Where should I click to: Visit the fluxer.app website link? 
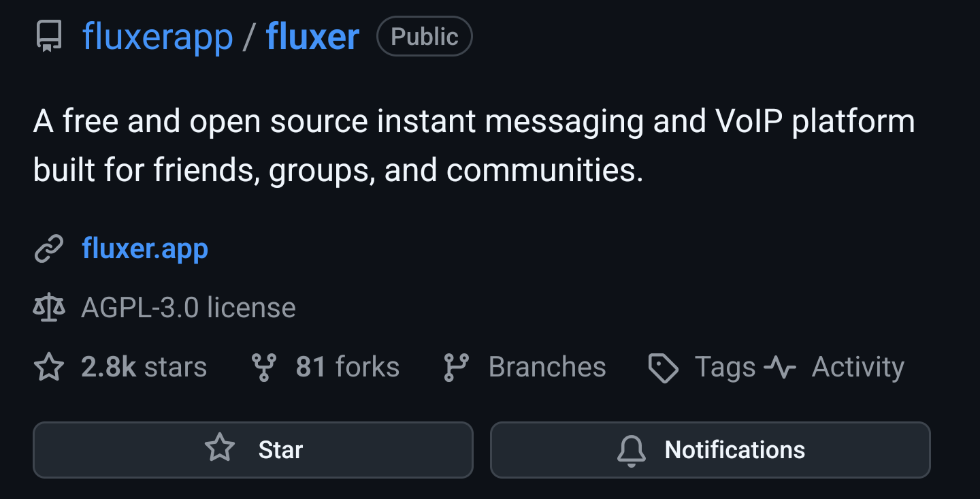tap(145, 249)
